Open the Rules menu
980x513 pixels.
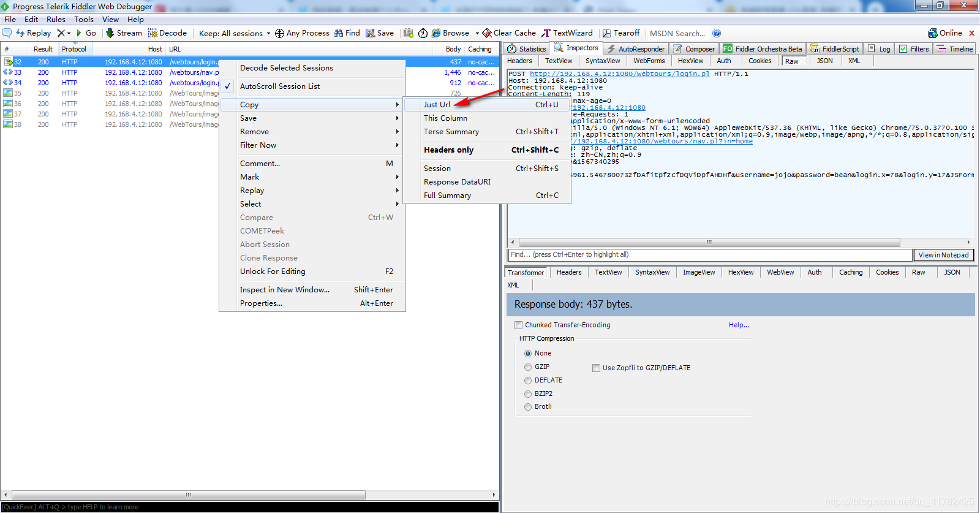coord(56,20)
